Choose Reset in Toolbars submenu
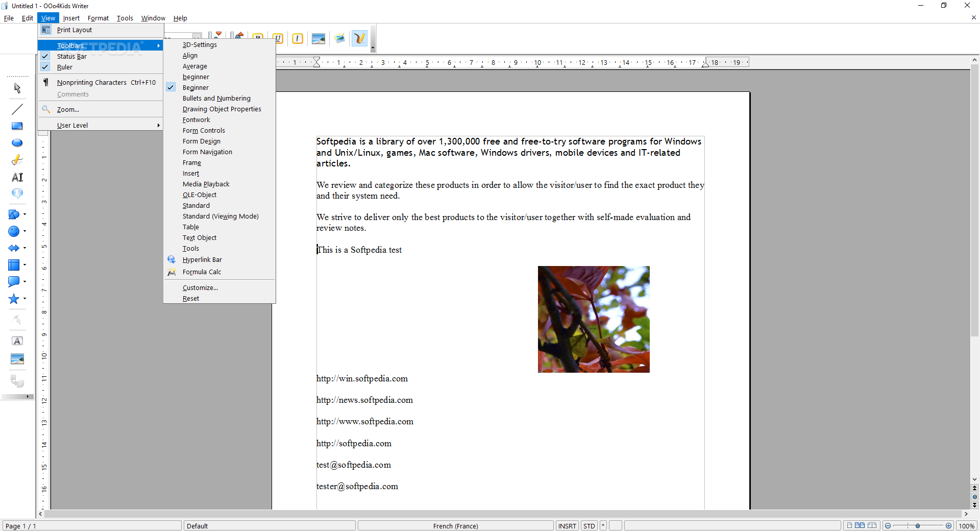The image size is (980, 531). 219,298
